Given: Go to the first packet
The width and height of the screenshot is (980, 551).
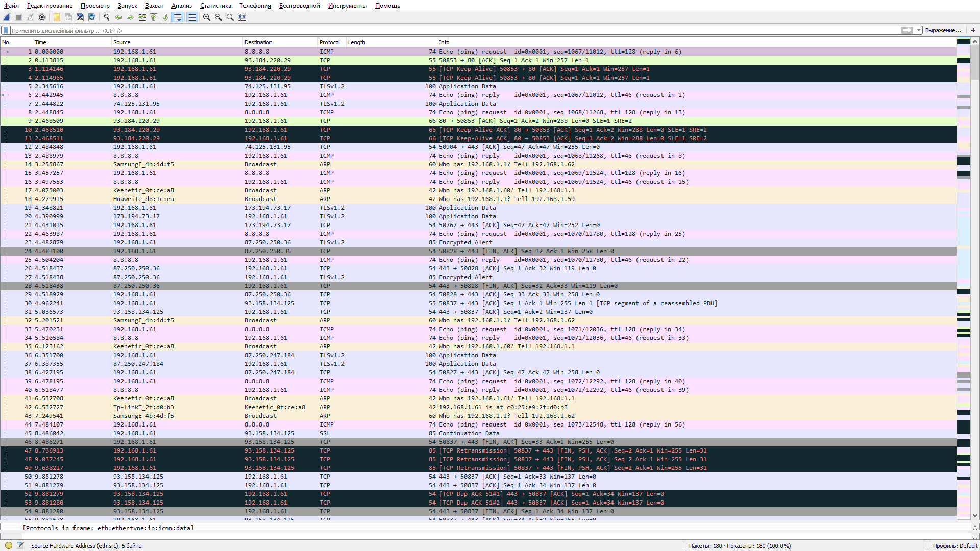Looking at the screenshot, I should pyautogui.click(x=154, y=17).
